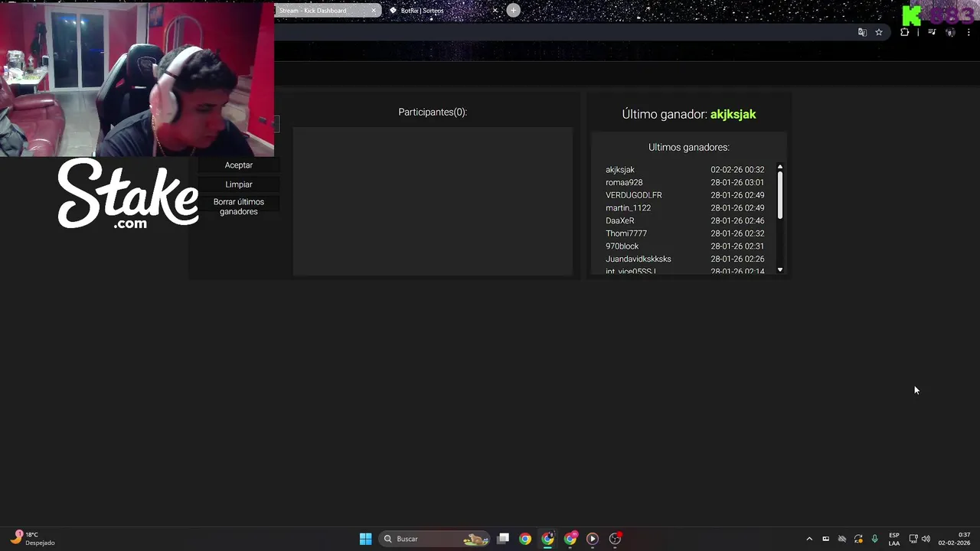Open the media controls icon in toolbar

coord(932,32)
